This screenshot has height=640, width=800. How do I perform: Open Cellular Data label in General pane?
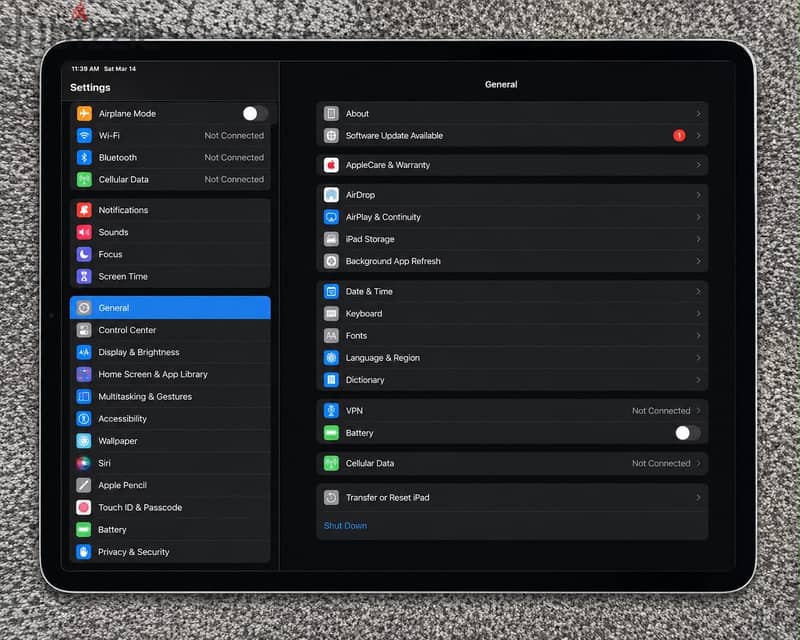coord(369,463)
